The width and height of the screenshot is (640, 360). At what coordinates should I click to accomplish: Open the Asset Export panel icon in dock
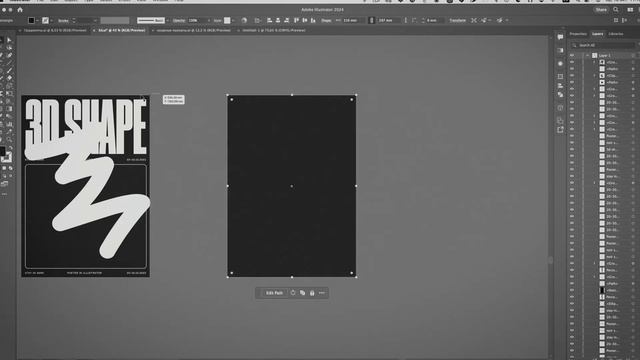(x=560, y=129)
